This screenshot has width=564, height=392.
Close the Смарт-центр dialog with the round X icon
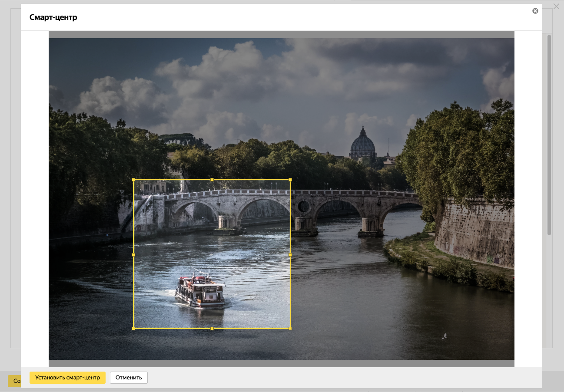pos(535,11)
